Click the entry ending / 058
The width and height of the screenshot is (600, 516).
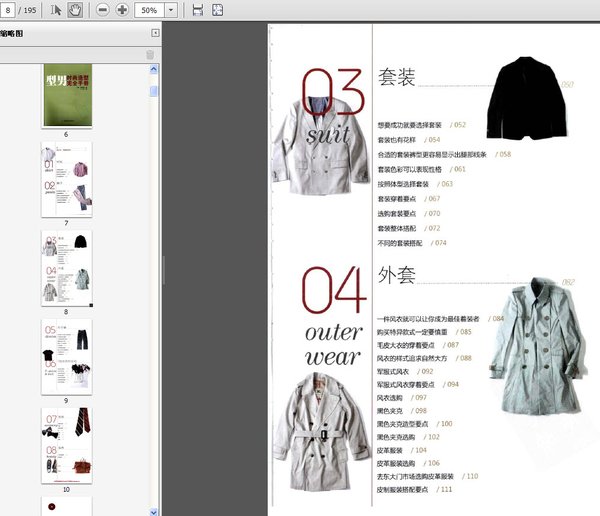[x=444, y=155]
